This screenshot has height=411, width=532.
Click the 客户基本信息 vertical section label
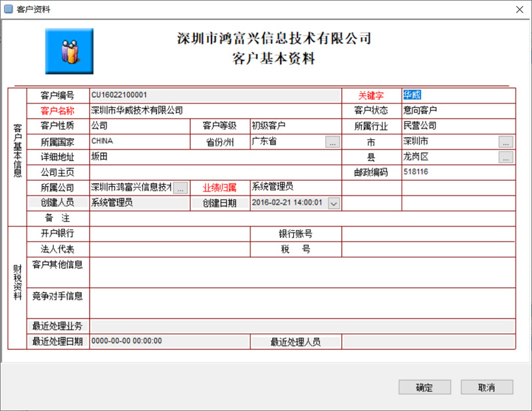17,150
